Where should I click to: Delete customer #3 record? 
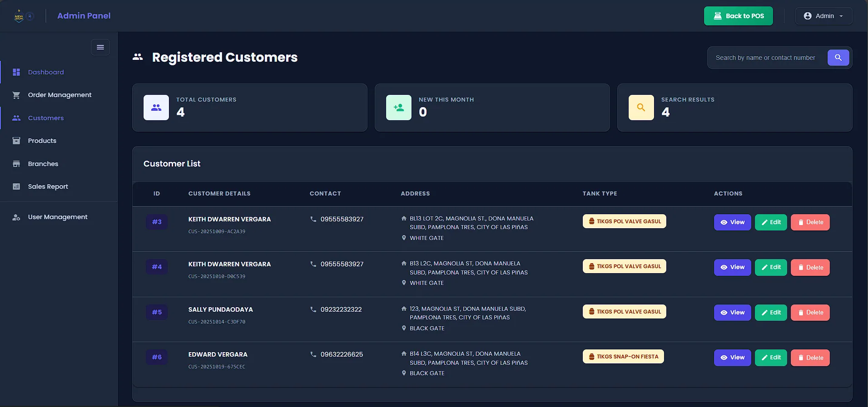click(810, 222)
